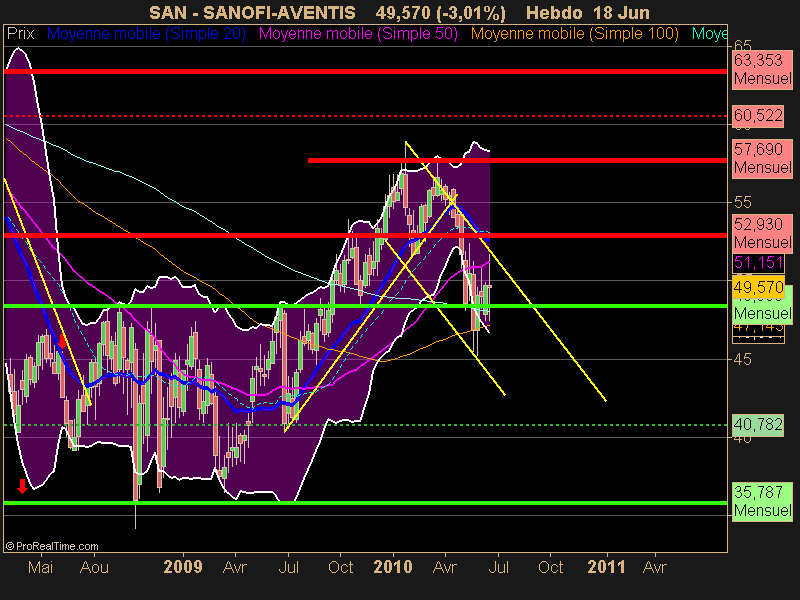Image resolution: width=800 pixels, height=600 pixels.
Task: Click the 'Prix' legend label
Action: point(20,34)
